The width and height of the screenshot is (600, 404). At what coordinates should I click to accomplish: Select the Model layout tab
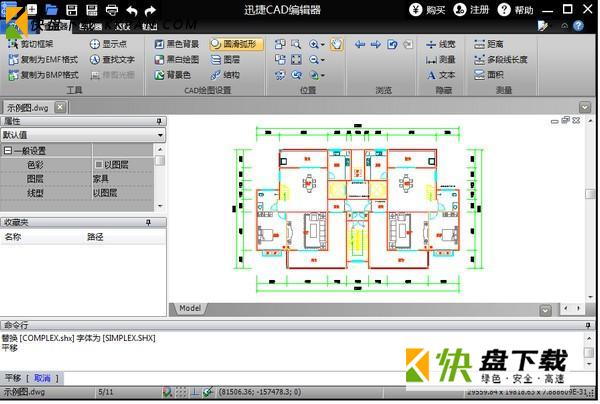point(190,308)
